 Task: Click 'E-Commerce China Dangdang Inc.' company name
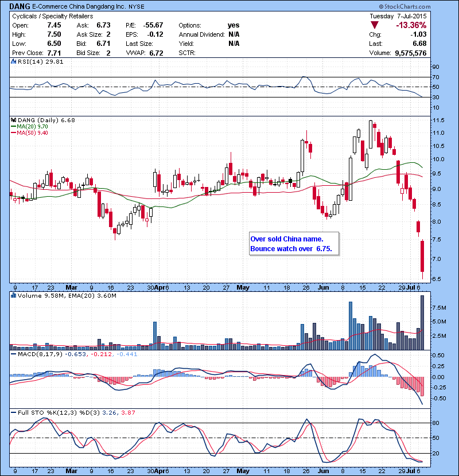(x=79, y=6)
